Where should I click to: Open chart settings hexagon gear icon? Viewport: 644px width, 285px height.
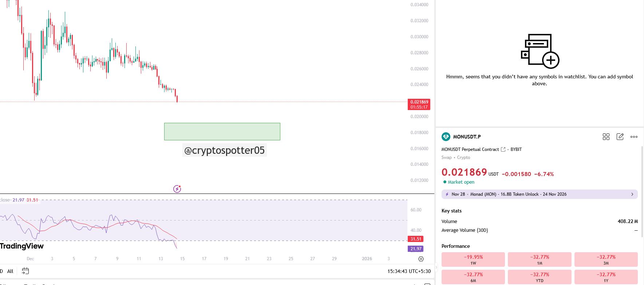(x=421, y=259)
